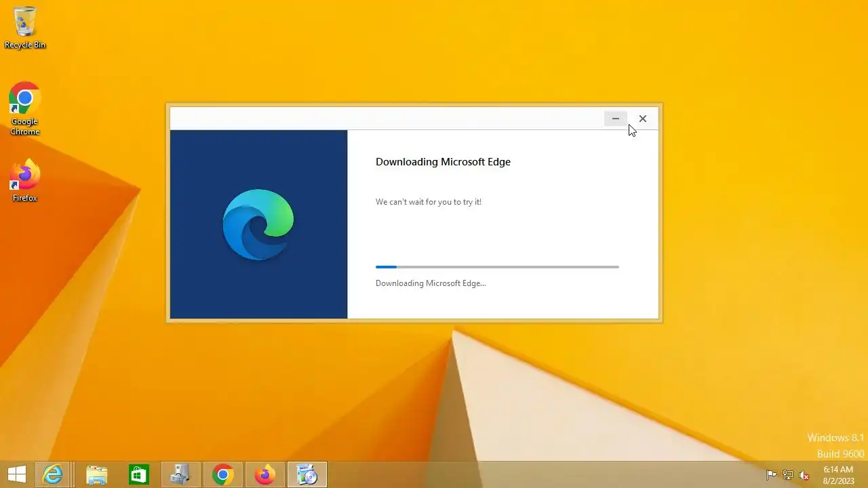Click the Microsoft Edge logo in installer
This screenshot has width=868, height=488.
258,224
